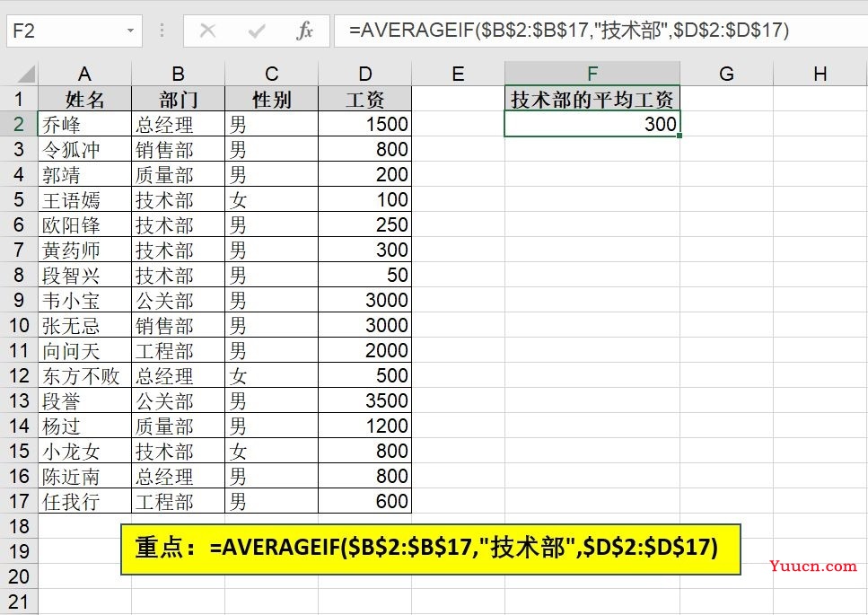Click the Enter checkmark formula icon
The width and height of the screenshot is (868, 615).
(x=257, y=31)
